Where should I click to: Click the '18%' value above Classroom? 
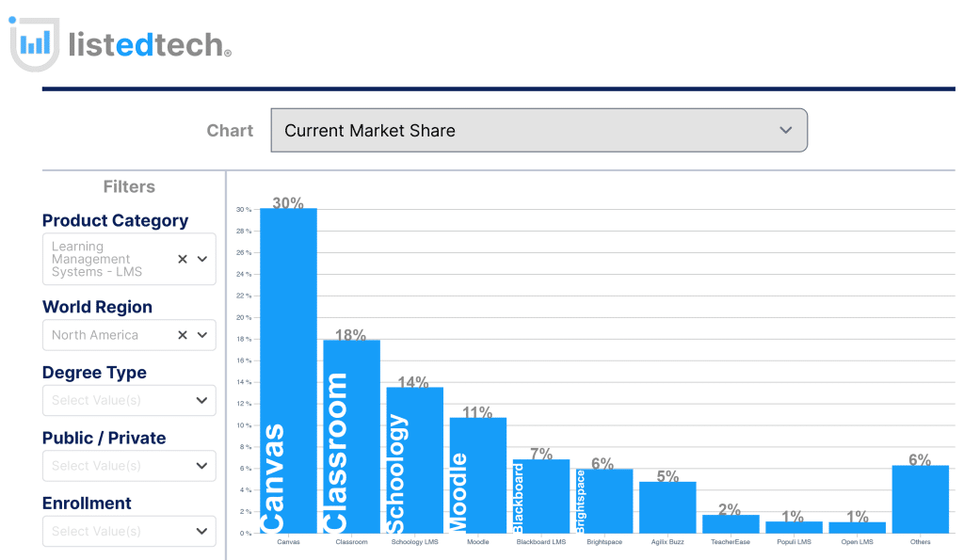[x=350, y=334]
